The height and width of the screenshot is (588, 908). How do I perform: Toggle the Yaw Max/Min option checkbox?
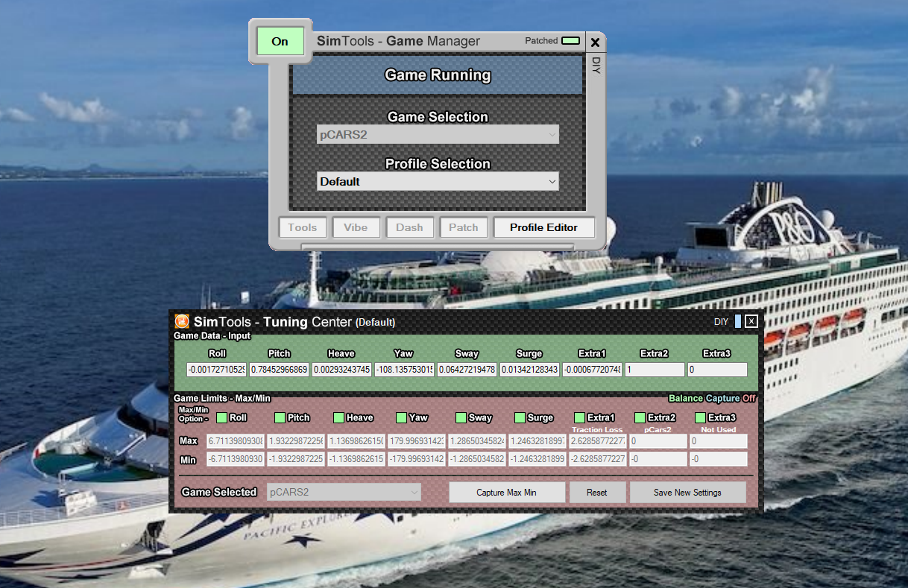[x=402, y=417]
